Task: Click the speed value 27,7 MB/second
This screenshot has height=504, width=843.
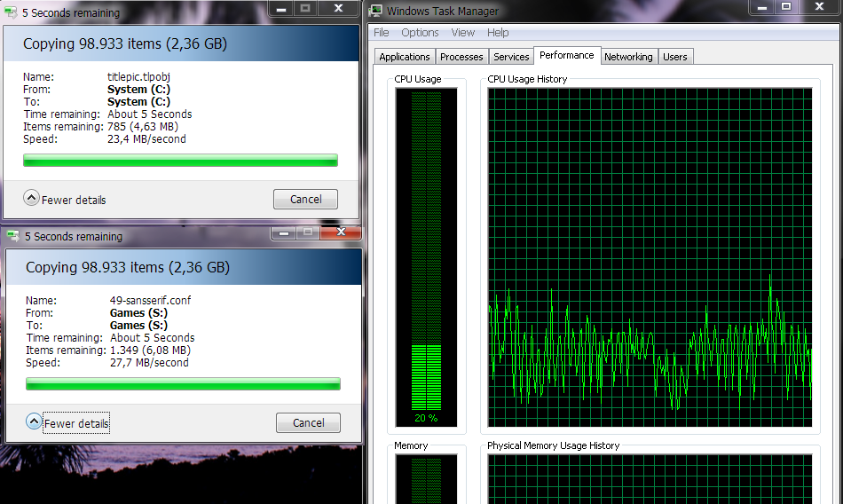Action: coord(149,363)
